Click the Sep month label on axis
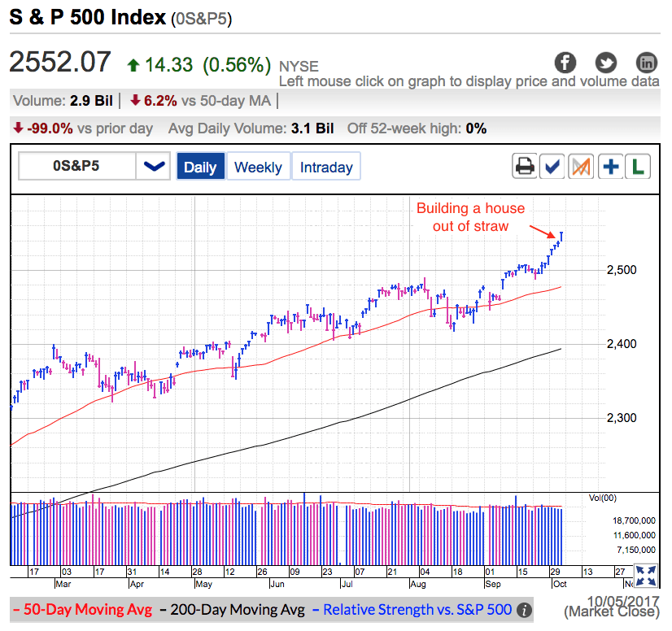The height and width of the screenshot is (631, 672). 493,584
